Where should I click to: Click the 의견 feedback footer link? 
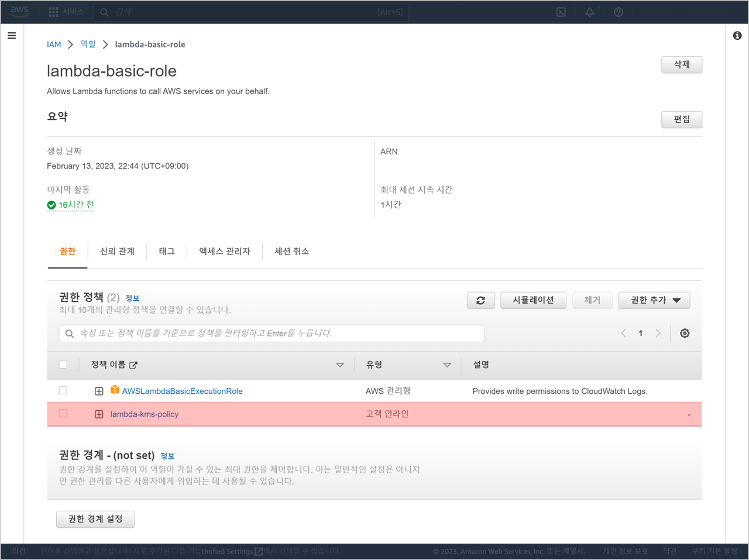[x=19, y=551]
